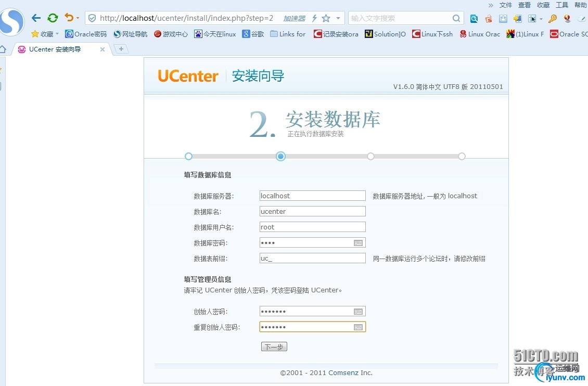The height and width of the screenshot is (386, 588).
Task: Click the security shield in the address bar
Action: [92, 18]
